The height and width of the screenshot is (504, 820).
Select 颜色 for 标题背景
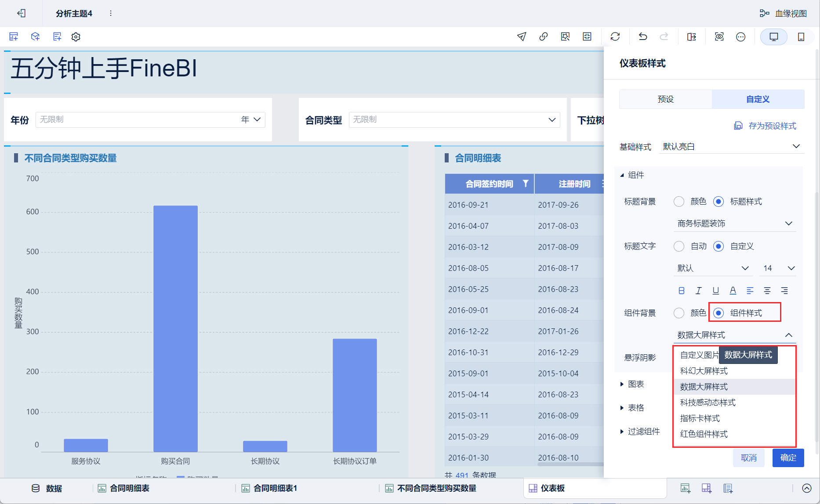tap(679, 202)
